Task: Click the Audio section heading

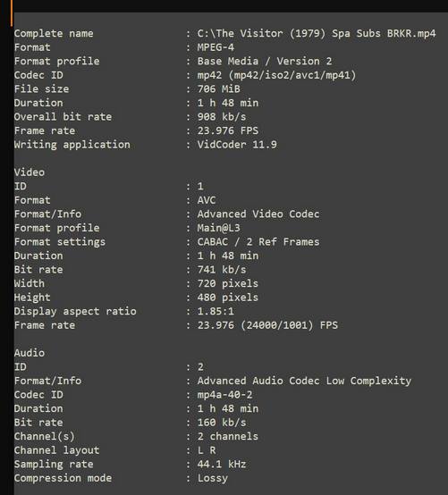Action: pyautogui.click(x=30, y=353)
